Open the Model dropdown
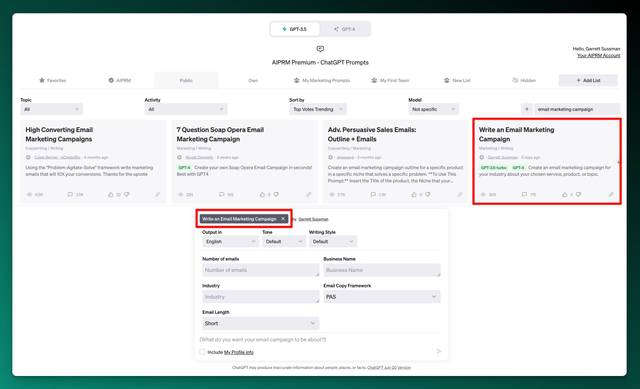Image resolution: width=640 pixels, height=389 pixels. pos(433,109)
